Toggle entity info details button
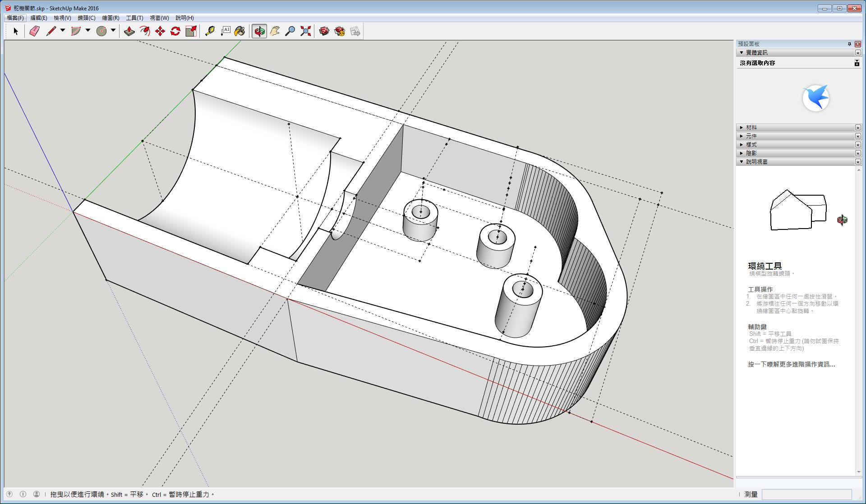Screen dimensions: 866x504 click(x=857, y=63)
